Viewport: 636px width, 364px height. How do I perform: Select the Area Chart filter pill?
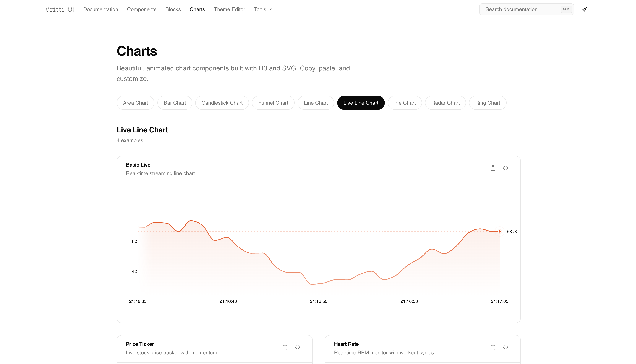135,103
